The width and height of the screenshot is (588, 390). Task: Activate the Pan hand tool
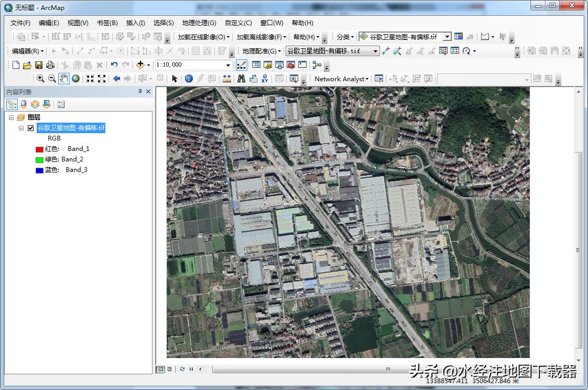[x=63, y=79]
